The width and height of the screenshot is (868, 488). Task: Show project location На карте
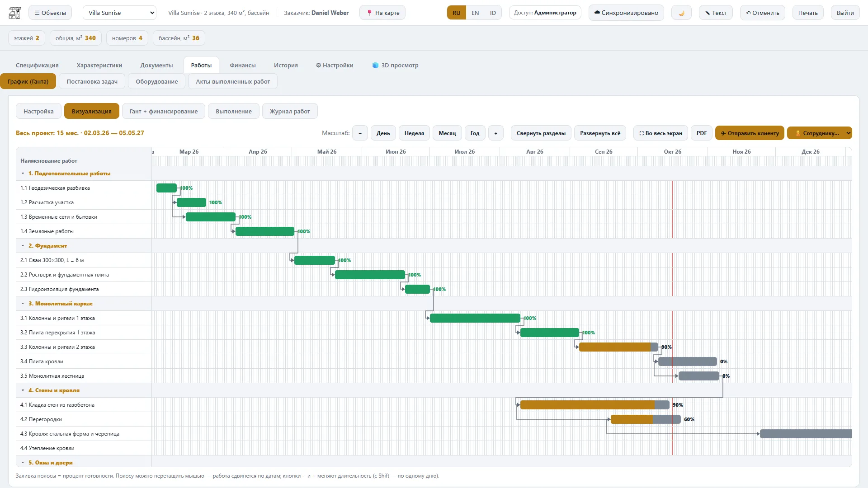pos(382,13)
